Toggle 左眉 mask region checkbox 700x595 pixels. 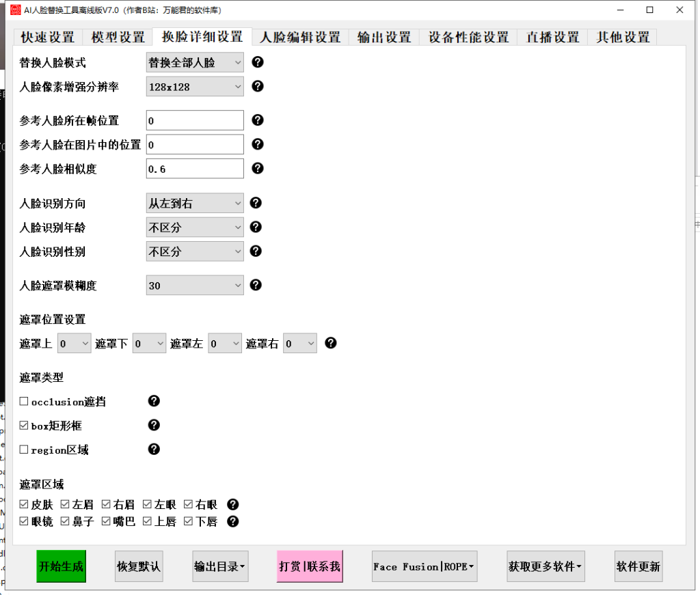coord(65,504)
